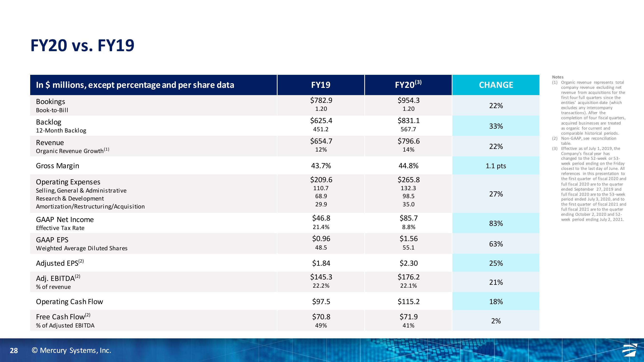The height and width of the screenshot is (362, 644).
Task: Click the Effective Tax Rate sub-label
Action: pos(60,228)
